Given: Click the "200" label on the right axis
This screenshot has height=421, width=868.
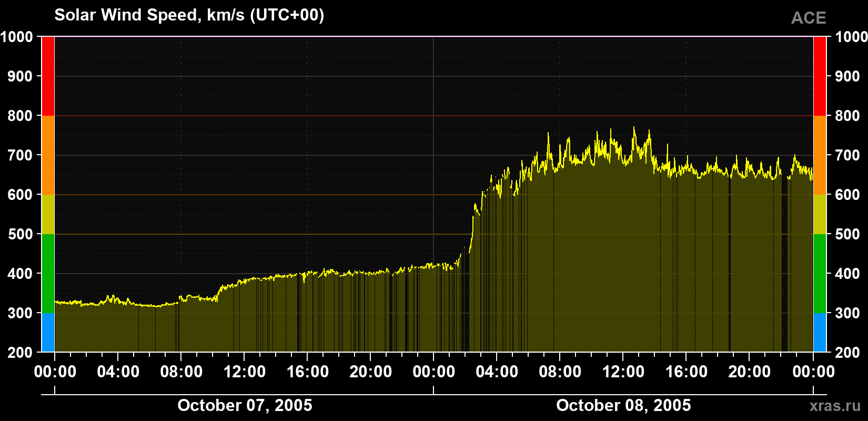Looking at the screenshot, I should 847,353.
